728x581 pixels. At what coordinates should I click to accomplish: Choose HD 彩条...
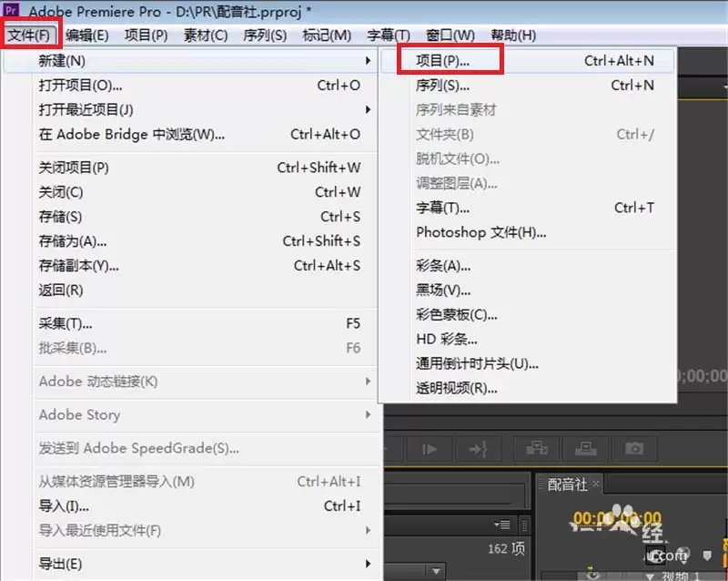pyautogui.click(x=528, y=340)
